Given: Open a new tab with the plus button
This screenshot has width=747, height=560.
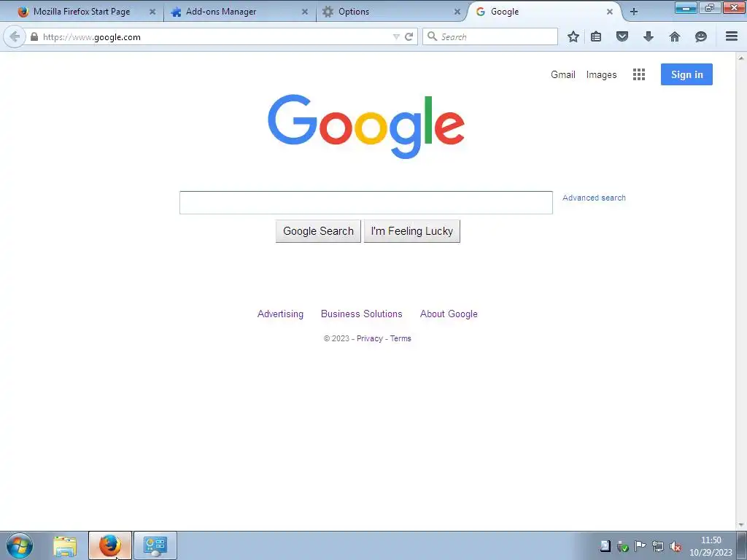Looking at the screenshot, I should point(634,12).
